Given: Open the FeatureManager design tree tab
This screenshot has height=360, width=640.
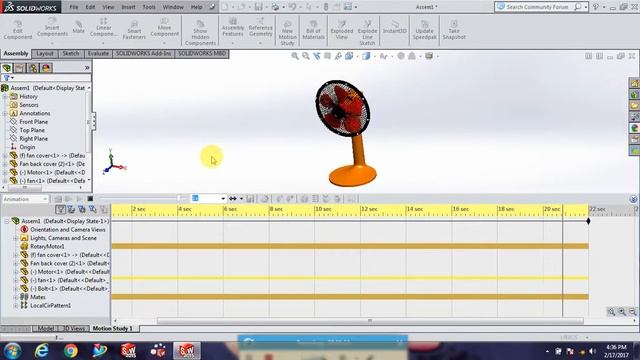Looking at the screenshot, I should [x=7, y=68].
